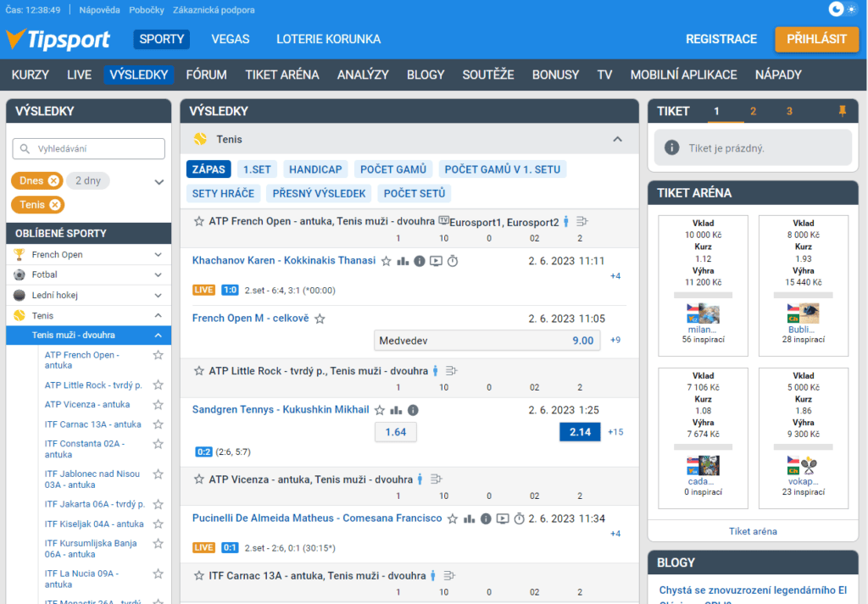
Task: Bet on Medvedev at odds 9.00
Action: [x=487, y=341]
